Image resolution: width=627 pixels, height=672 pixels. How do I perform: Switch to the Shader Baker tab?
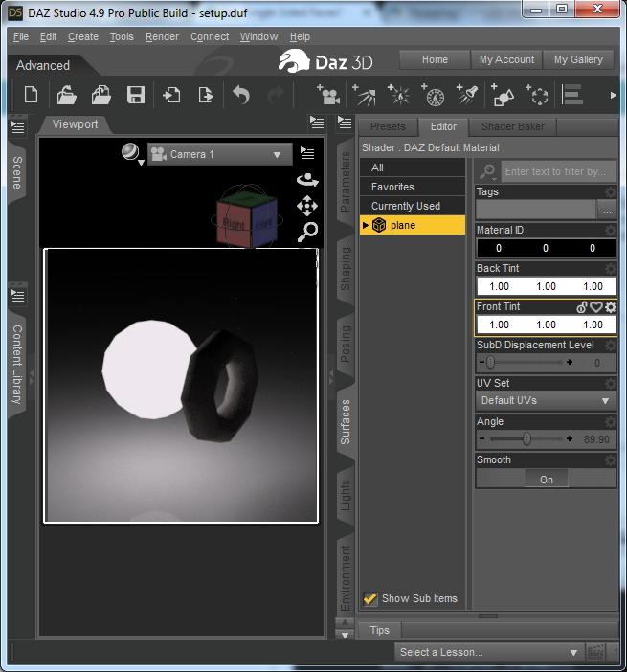tap(512, 126)
